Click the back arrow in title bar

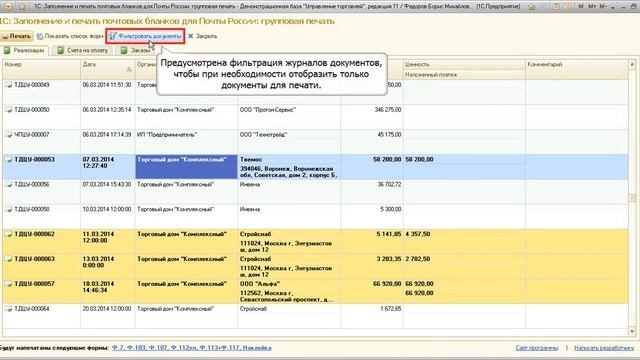click(8, 7)
